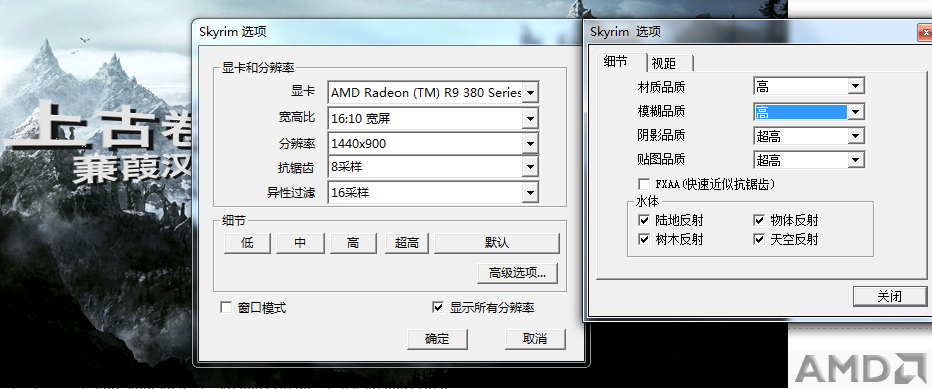Click the 异性过滤 label text
The width and height of the screenshot is (932, 389).
(x=291, y=193)
